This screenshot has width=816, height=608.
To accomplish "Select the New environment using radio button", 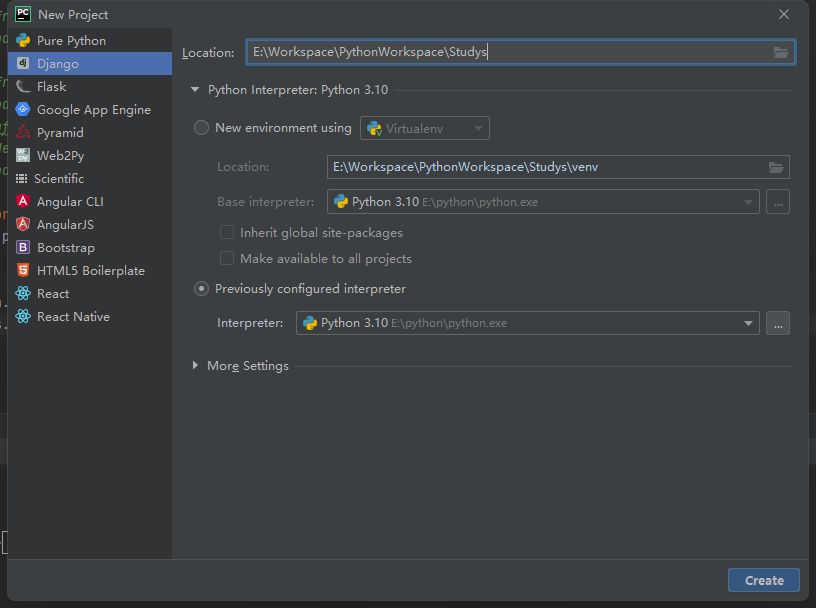I will coord(201,128).
